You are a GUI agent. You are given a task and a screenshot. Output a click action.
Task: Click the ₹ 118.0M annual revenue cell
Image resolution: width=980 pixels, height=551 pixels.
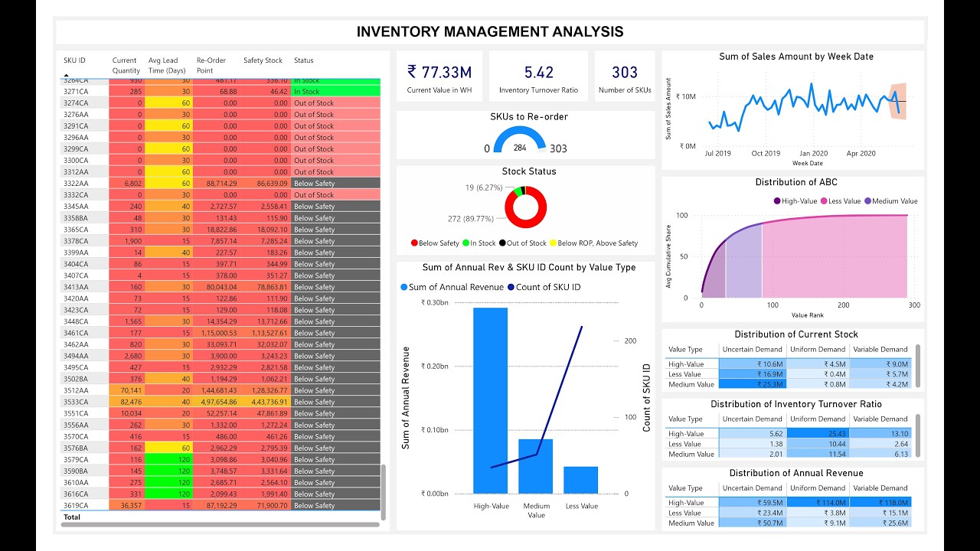(880, 503)
